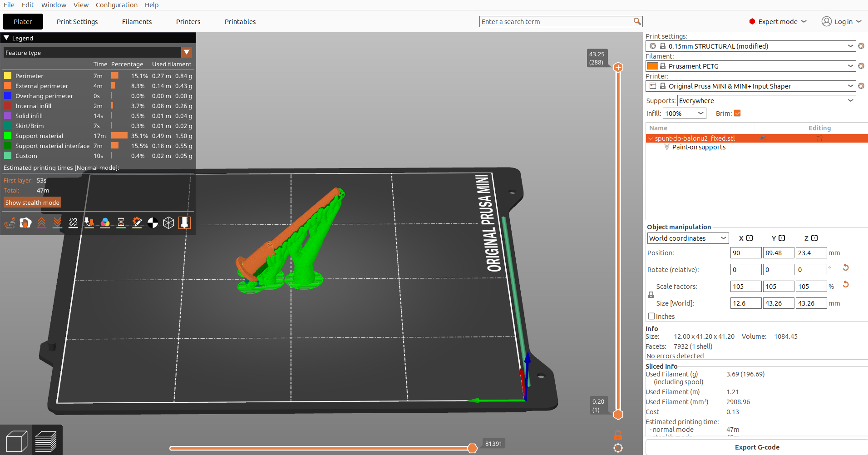
Task: Click the object editing icon for spunt-do-balonu2_fixed.stl
Action: coord(819,138)
